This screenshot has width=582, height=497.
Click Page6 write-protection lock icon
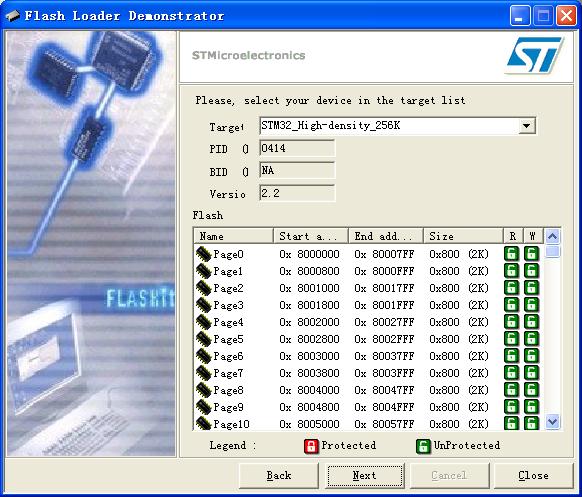pyautogui.click(x=532, y=356)
